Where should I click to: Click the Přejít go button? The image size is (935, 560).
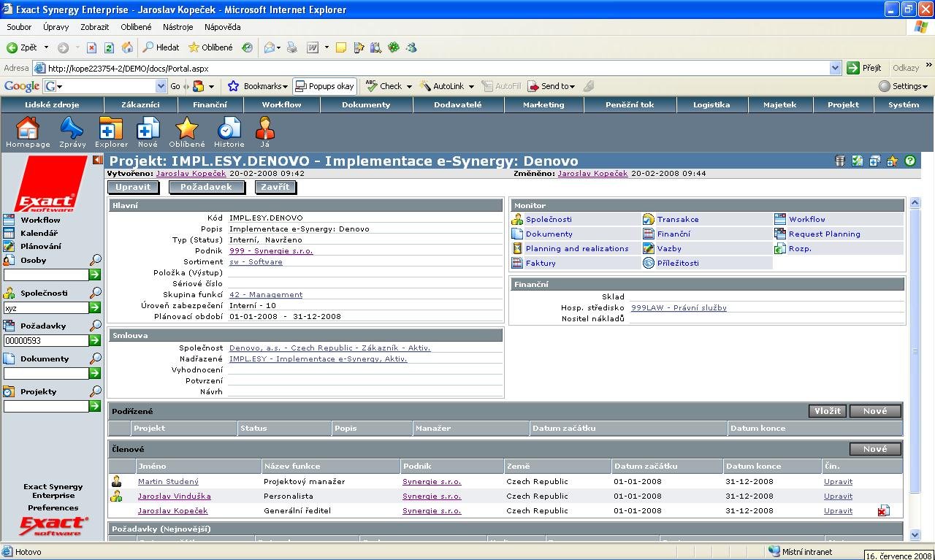(864, 68)
